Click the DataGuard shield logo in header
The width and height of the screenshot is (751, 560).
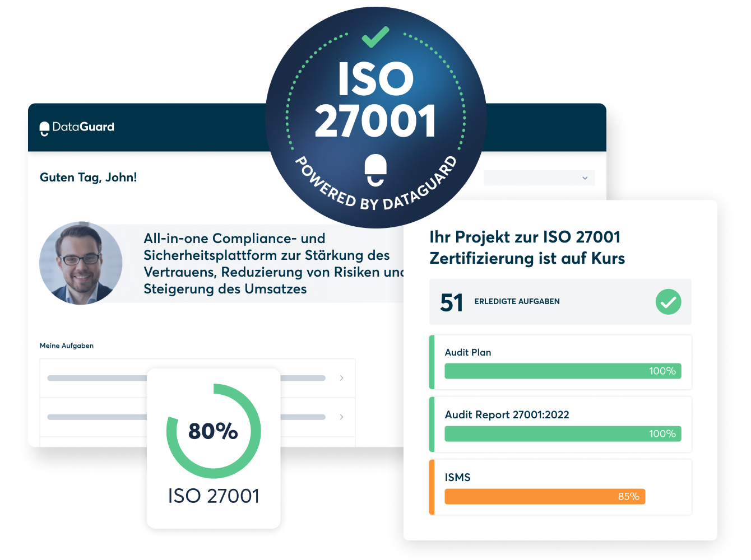point(45,128)
